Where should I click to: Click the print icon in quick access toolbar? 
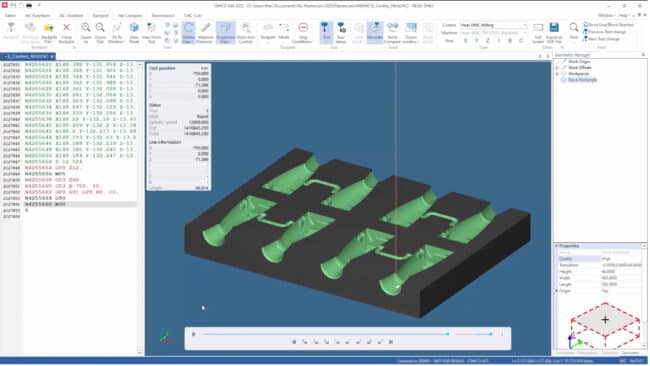coord(29,6)
